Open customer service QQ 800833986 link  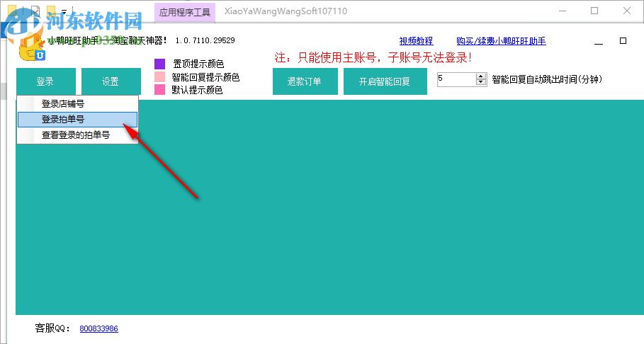point(98,328)
